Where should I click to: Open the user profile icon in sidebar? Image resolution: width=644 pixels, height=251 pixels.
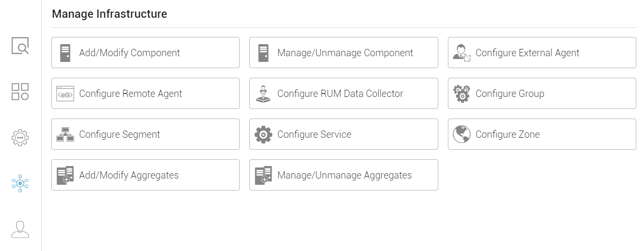(20, 229)
